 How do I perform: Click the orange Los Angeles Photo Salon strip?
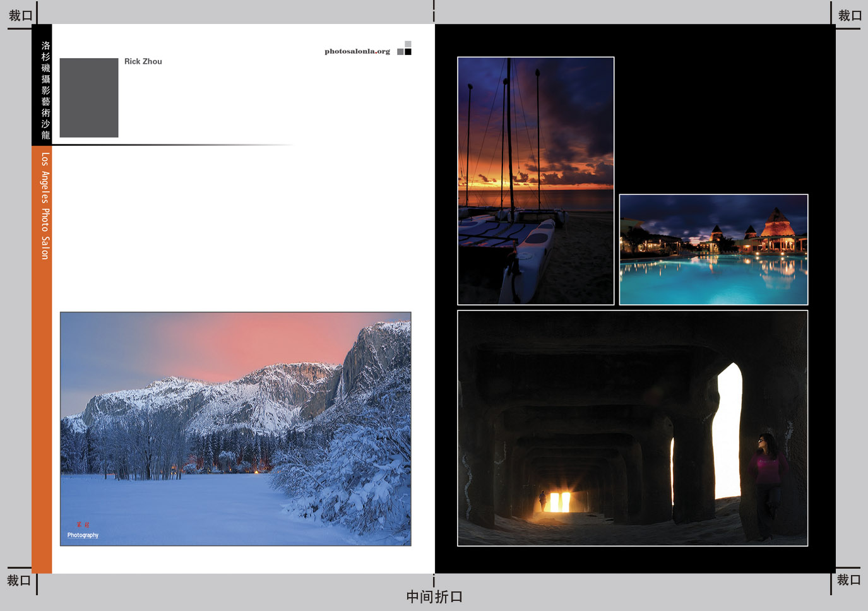42,360
